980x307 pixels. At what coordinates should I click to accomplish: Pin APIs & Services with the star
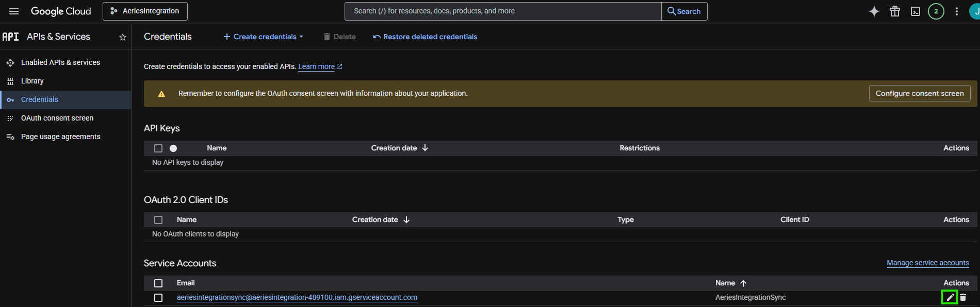(x=123, y=37)
